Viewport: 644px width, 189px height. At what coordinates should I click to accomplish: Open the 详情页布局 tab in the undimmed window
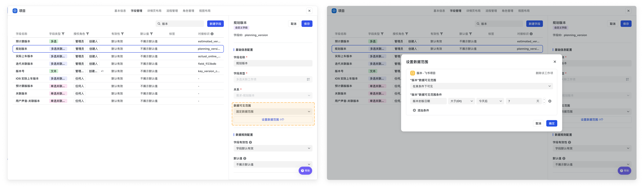coord(154,11)
